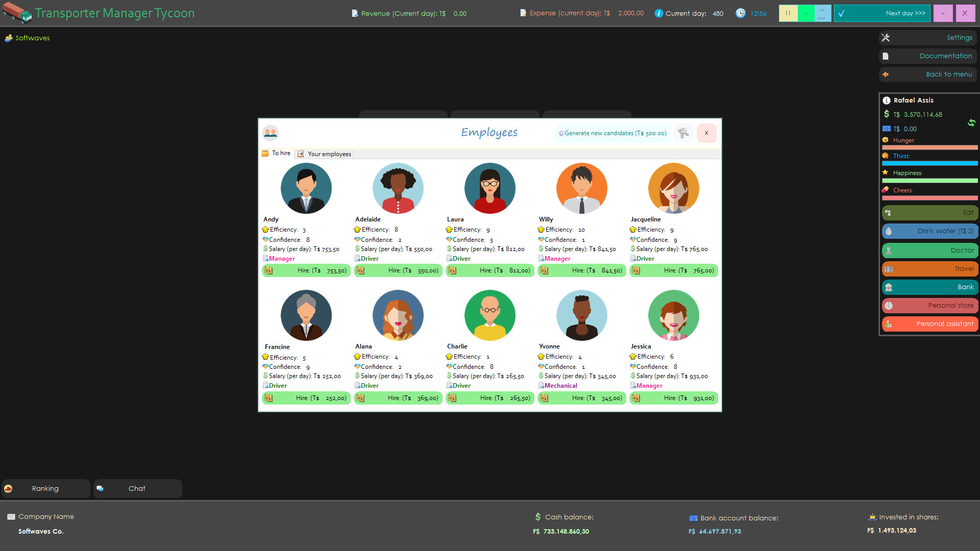This screenshot has width=980, height=551.
Task: Click the key icon beside Generate new candidates
Action: click(x=684, y=133)
